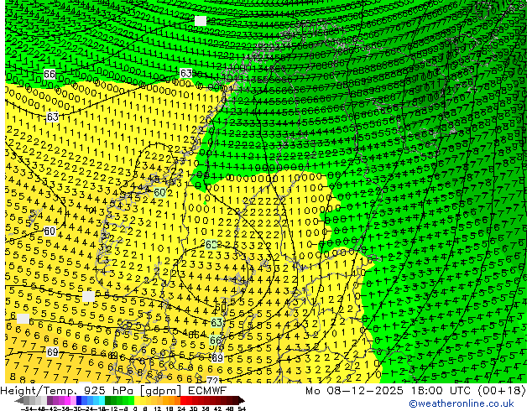
Task: Click the "Height/Temp." title text
Action: point(37,391)
